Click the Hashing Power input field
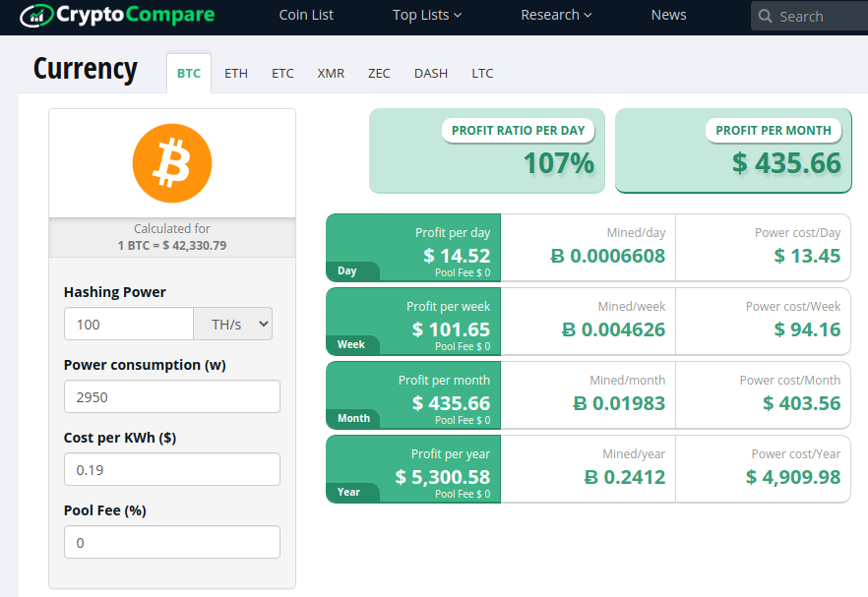 pos(128,324)
